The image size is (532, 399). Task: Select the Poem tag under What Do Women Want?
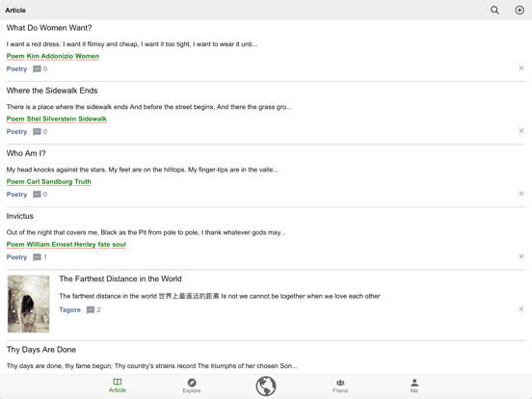pos(15,56)
